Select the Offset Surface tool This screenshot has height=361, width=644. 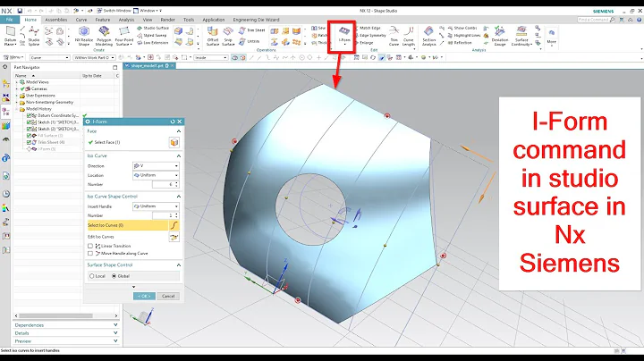[x=212, y=36]
